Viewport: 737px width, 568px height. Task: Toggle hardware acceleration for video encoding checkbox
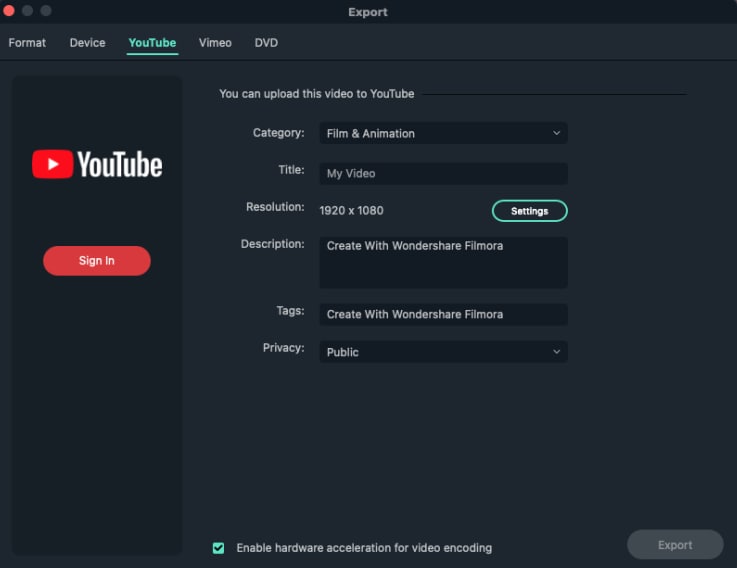[x=218, y=548]
